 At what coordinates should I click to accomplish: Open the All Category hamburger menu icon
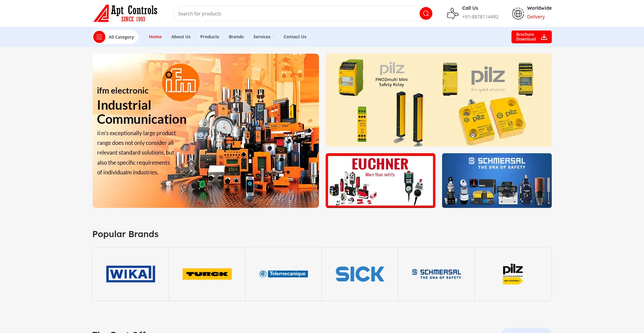click(99, 37)
